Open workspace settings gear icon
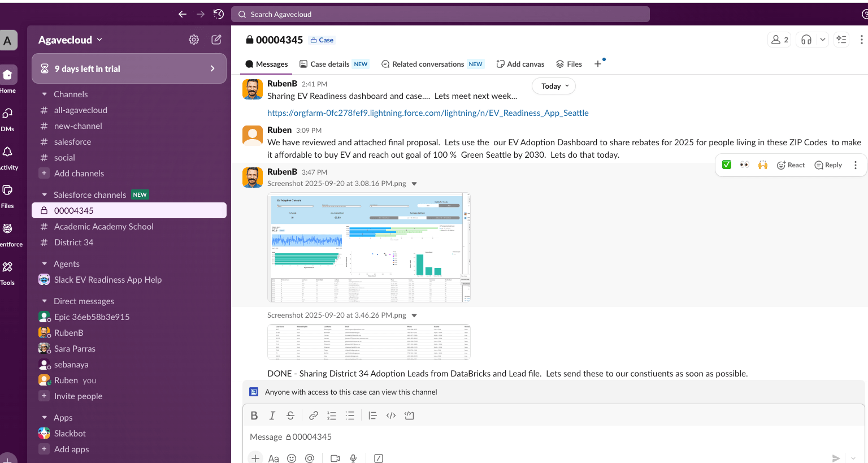This screenshot has width=868, height=463. [194, 40]
